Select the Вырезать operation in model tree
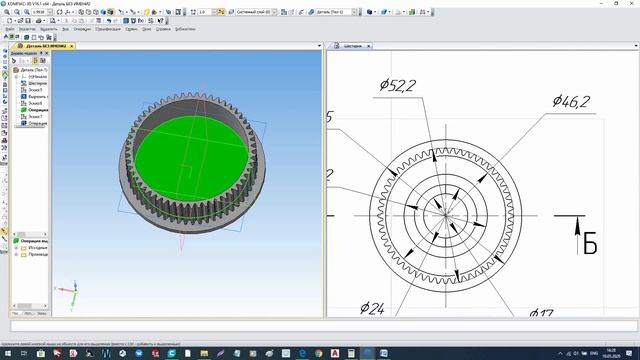The image size is (640, 360). tap(35, 97)
